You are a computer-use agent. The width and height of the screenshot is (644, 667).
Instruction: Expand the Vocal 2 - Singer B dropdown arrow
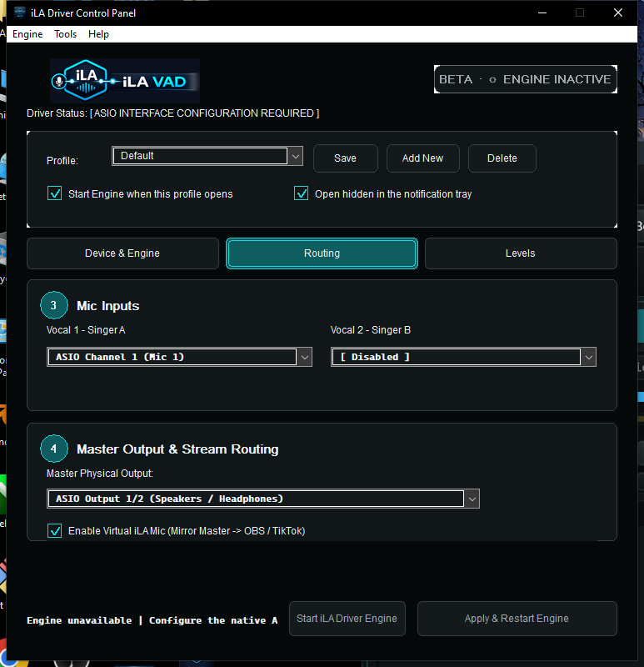point(589,358)
